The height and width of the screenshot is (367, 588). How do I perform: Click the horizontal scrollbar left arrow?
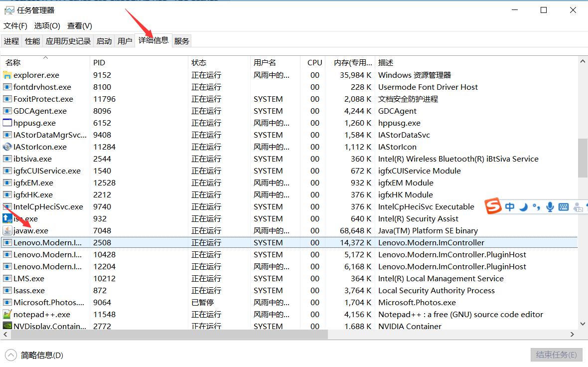pos(5,334)
